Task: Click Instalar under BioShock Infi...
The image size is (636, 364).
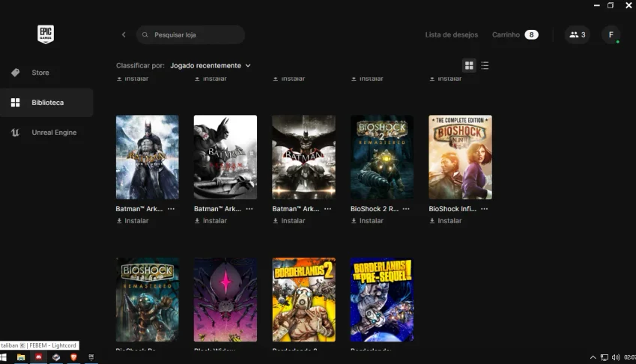Action: tap(445, 221)
